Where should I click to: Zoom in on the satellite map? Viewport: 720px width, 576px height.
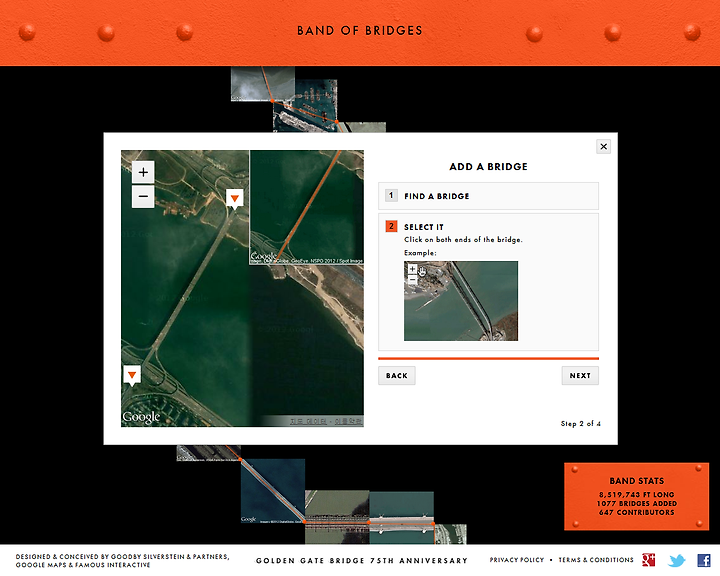(x=143, y=172)
